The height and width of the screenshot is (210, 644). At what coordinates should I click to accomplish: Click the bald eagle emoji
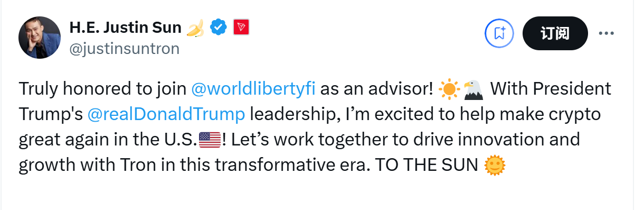click(473, 89)
